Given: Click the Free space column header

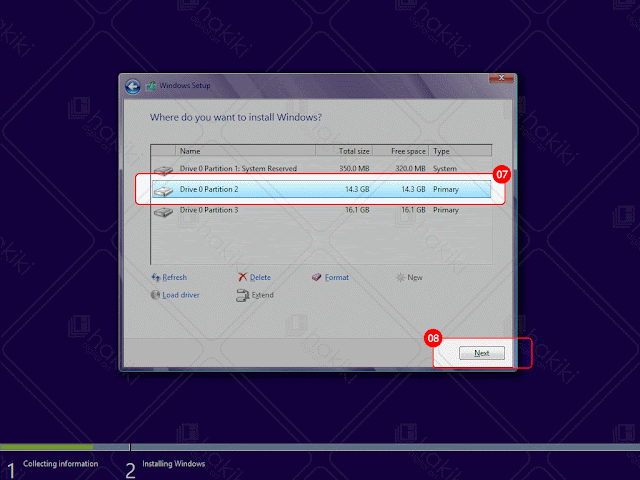Looking at the screenshot, I should [400, 151].
